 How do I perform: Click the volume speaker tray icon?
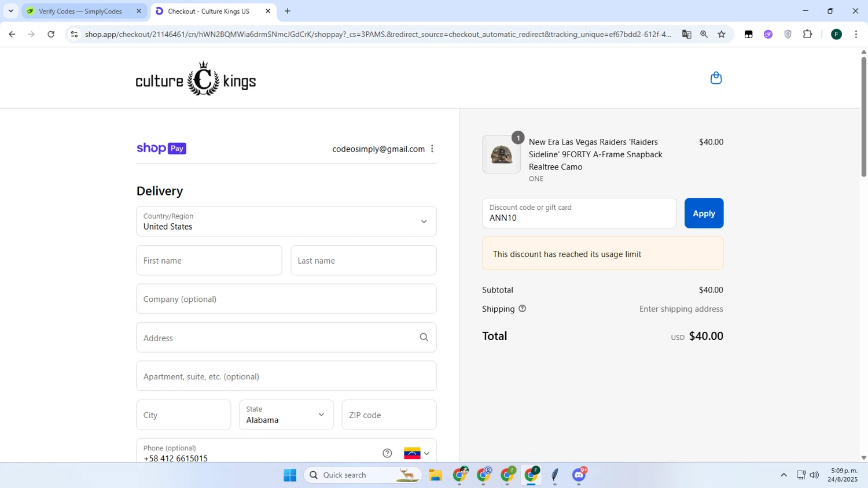click(814, 475)
